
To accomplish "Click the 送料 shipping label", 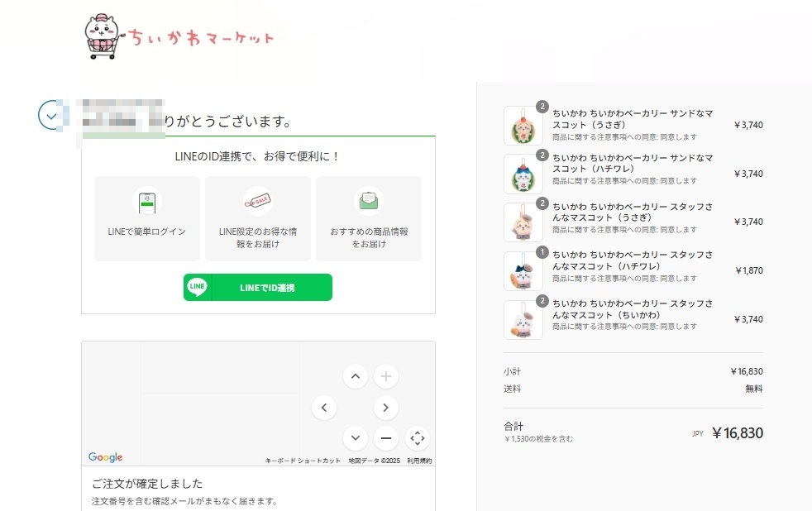I will click(512, 389).
